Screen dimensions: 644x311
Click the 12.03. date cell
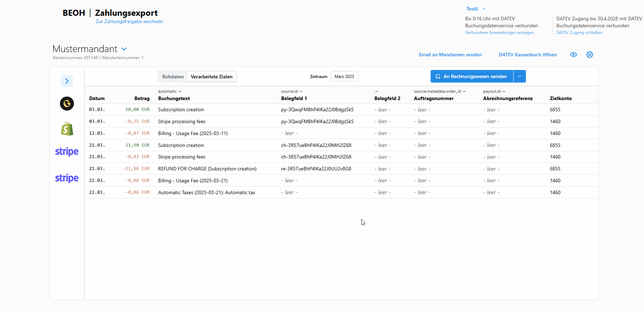[97, 133]
